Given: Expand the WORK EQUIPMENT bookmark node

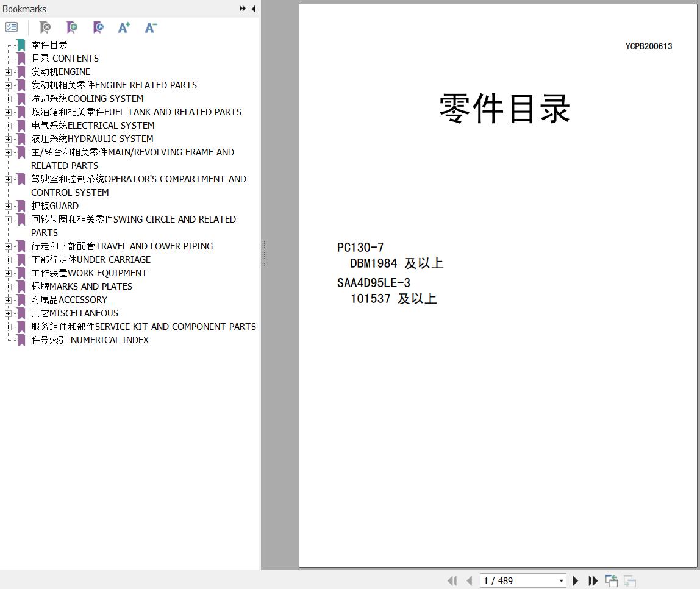Looking at the screenshot, I should 7,273.
